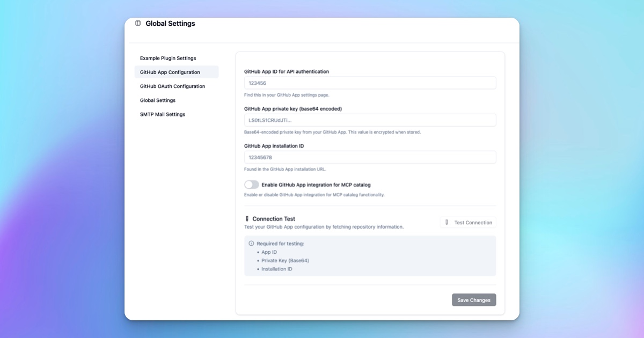Click the info icon in Required for testing
Viewport: 644px width, 338px height.
pyautogui.click(x=251, y=244)
